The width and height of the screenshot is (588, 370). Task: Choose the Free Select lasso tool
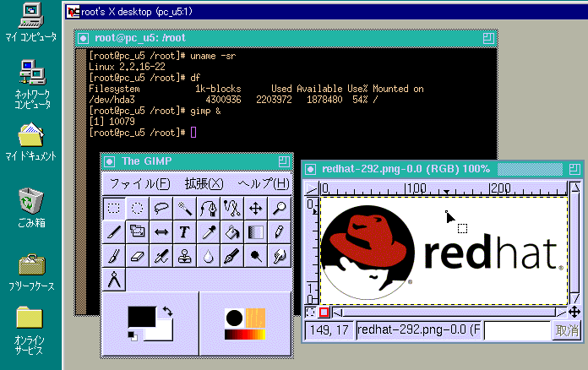coord(161,208)
